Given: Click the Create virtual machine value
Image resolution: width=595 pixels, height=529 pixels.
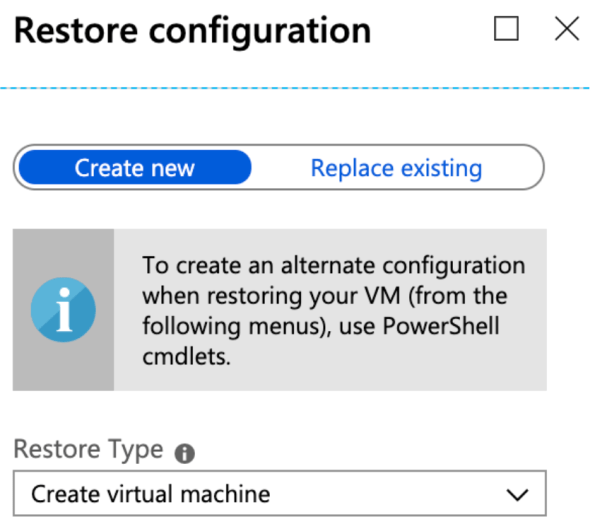Looking at the screenshot, I should click(x=151, y=494).
